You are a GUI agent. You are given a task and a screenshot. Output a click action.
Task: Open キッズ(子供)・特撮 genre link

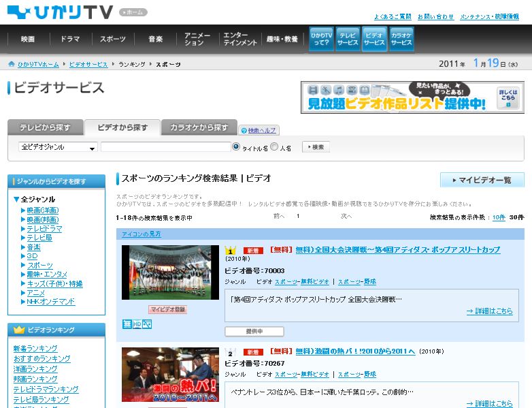(x=54, y=283)
